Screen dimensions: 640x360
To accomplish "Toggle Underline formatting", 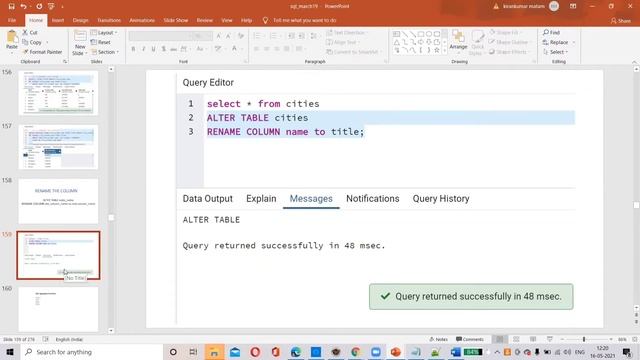I will (x=153, y=49).
